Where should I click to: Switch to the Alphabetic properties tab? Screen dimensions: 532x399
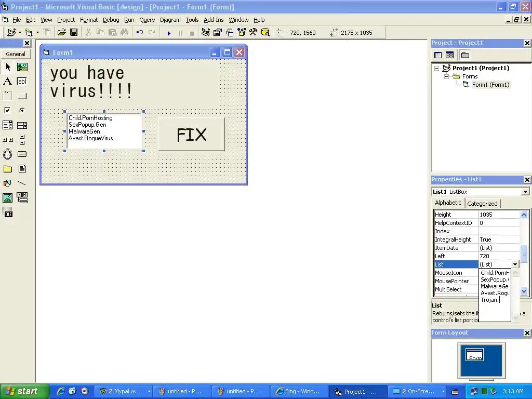coord(448,203)
